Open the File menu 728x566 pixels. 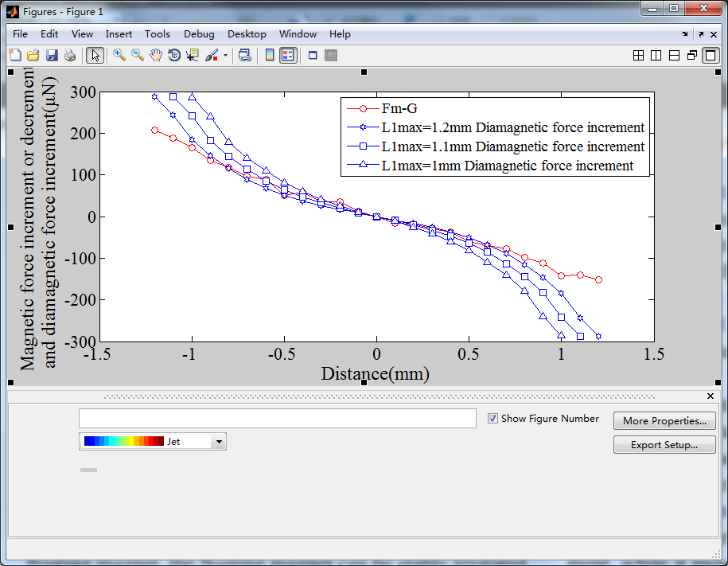(20, 34)
